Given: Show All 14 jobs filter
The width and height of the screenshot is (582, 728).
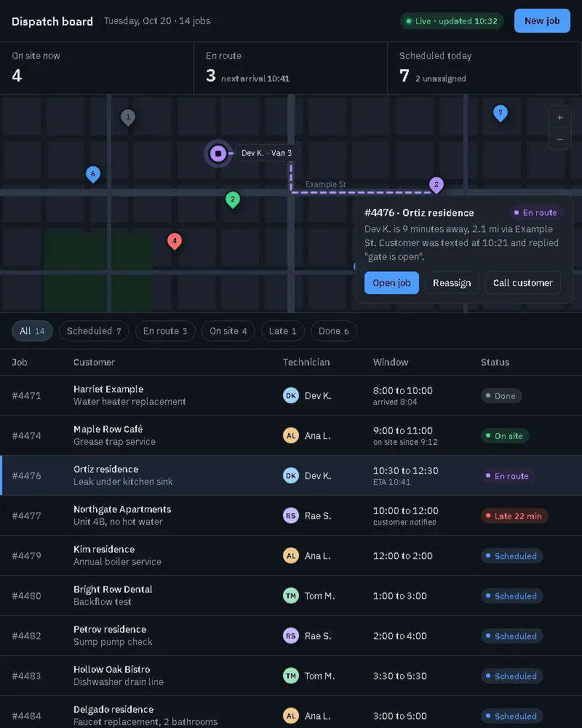Looking at the screenshot, I should pos(32,331).
